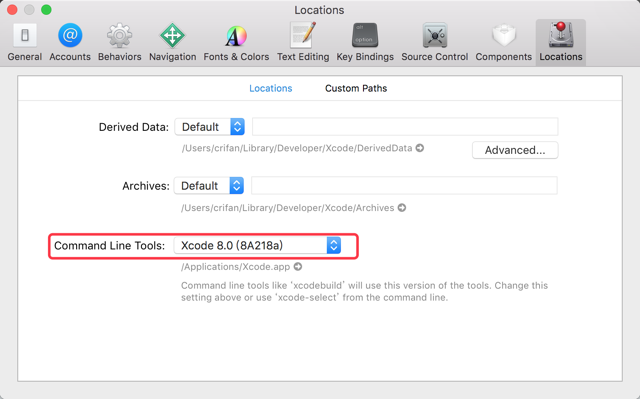This screenshot has width=640, height=399.
Task: Click the Archives path input field
Action: point(404,185)
